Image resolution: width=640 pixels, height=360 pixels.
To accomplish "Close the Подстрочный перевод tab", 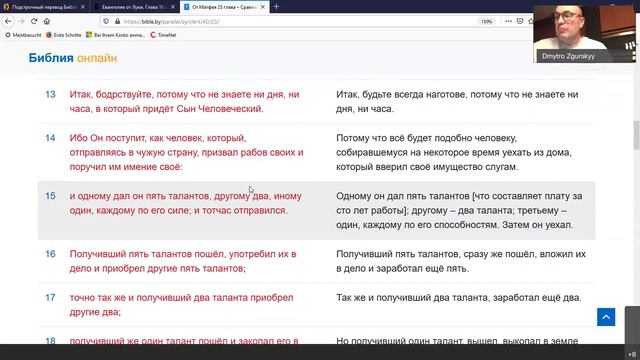I will point(83,7).
